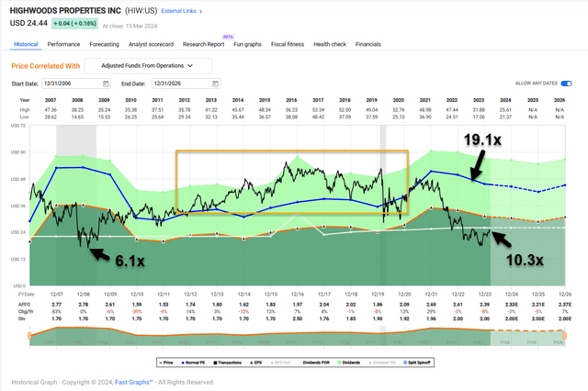The image size is (588, 391).
Task: Click the 2023 year column header
Action: [x=479, y=100]
